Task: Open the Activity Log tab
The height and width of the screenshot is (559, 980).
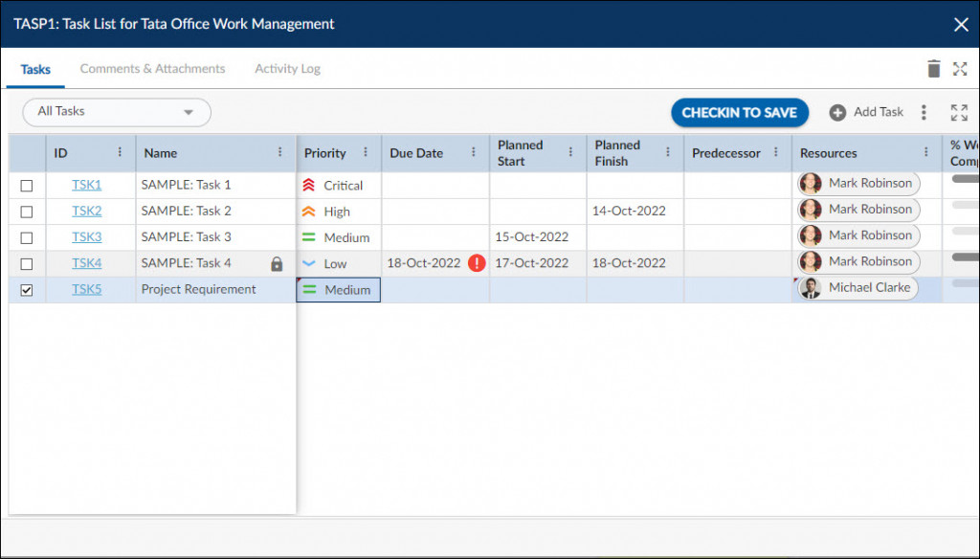Action: click(x=286, y=68)
